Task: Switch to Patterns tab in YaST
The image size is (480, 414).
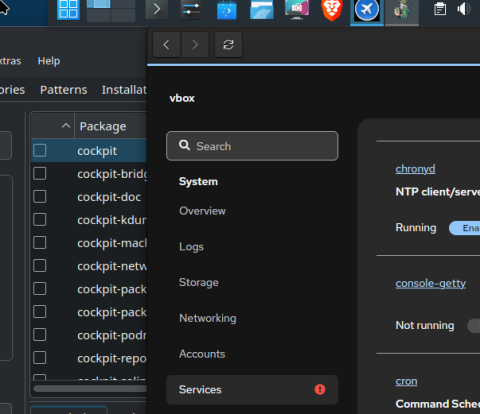Action: tap(64, 90)
